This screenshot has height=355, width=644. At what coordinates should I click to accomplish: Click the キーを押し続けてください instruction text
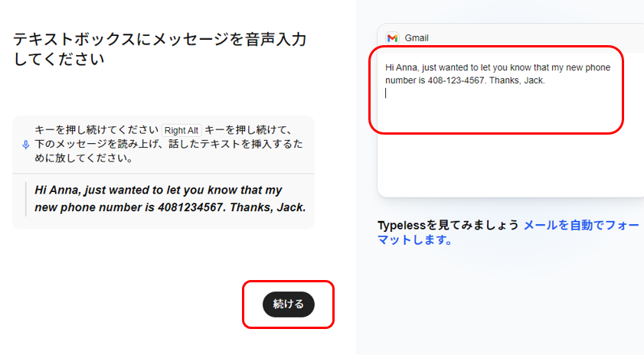(96, 130)
